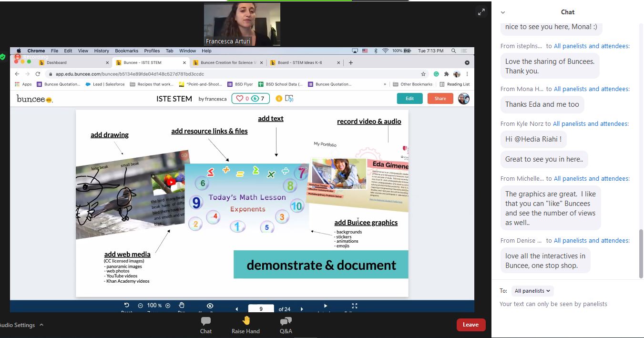Image resolution: width=644 pixels, height=338 pixels.
Task: Toggle the Pan hand tool
Action: tap(182, 306)
